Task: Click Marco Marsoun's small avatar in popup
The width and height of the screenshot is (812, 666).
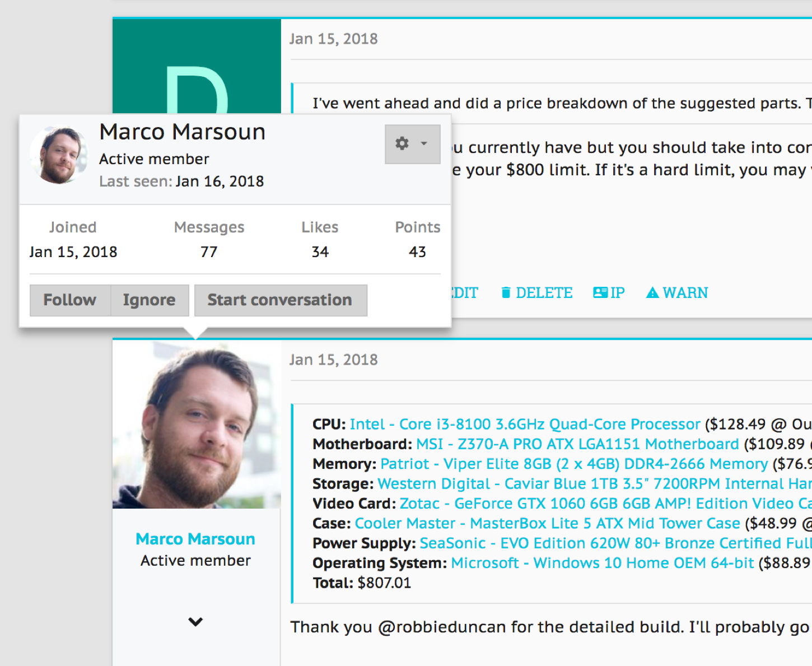Action: [58, 155]
